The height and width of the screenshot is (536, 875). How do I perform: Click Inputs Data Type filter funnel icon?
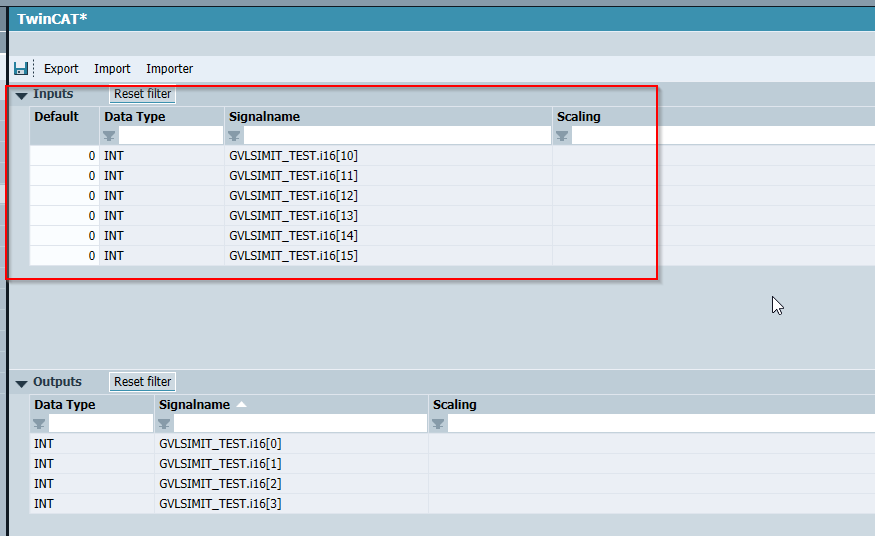[x=109, y=136]
